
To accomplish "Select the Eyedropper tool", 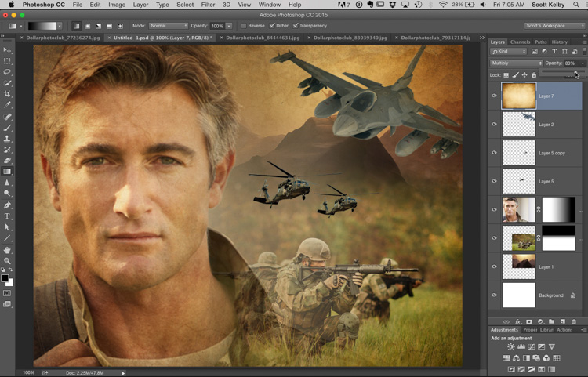I will tap(8, 105).
